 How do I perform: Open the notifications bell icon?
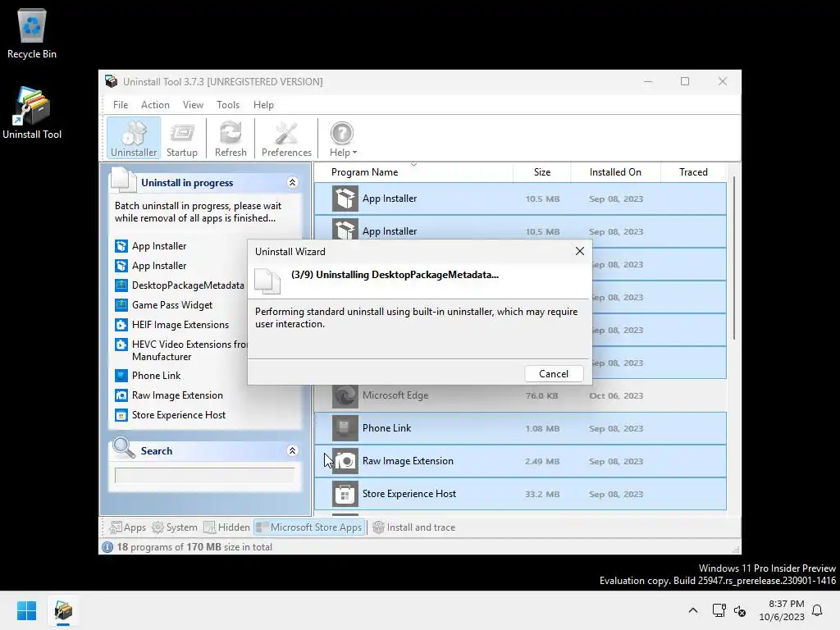(x=817, y=610)
